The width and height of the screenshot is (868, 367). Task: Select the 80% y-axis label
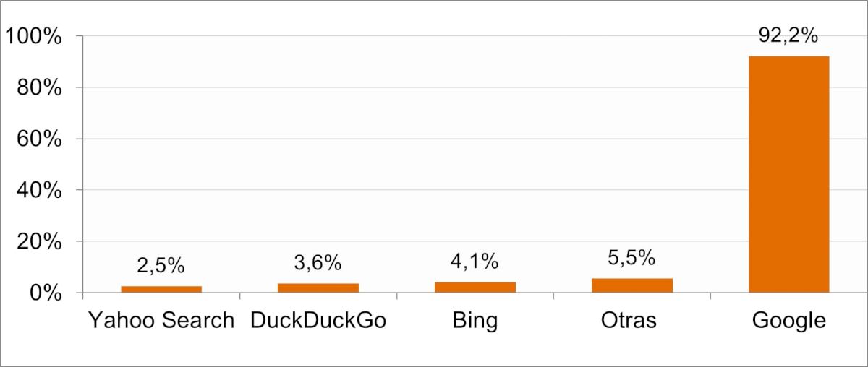(39, 87)
